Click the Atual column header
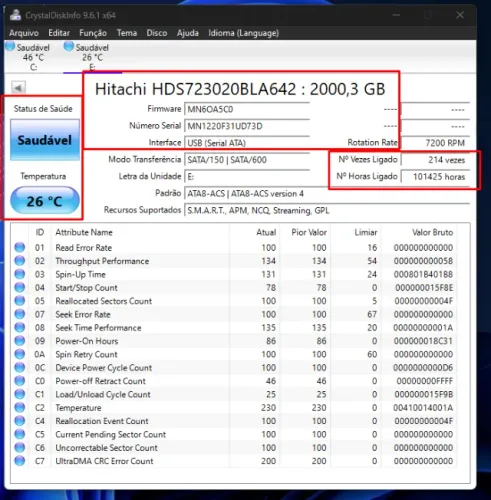Image resolution: width=491 pixels, height=500 pixels. coord(266,232)
